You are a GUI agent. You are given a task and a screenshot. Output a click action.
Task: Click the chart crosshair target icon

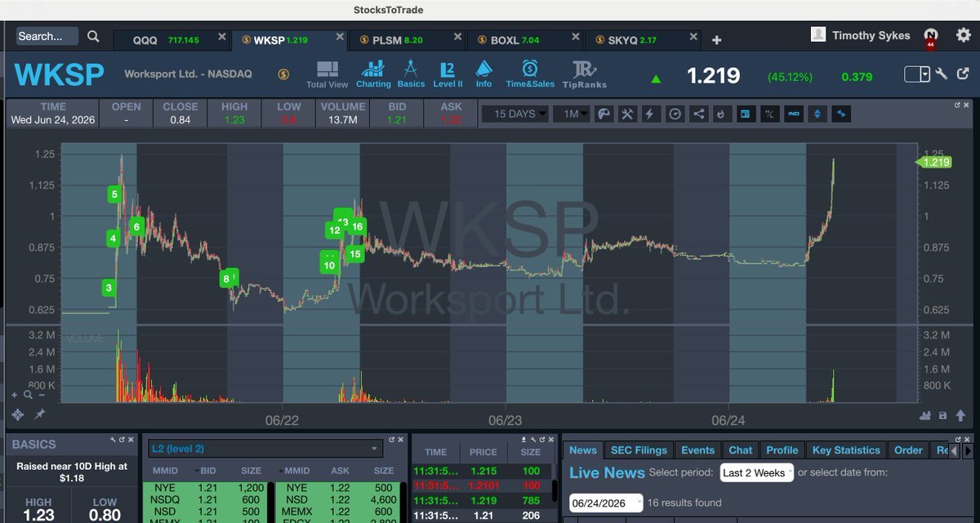pos(16,415)
